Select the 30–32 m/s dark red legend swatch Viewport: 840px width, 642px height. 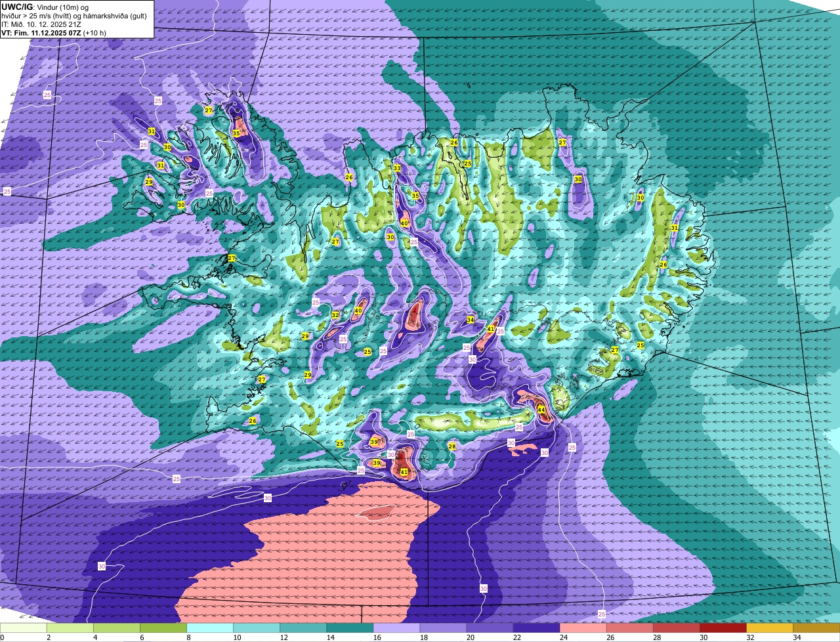pos(723,628)
